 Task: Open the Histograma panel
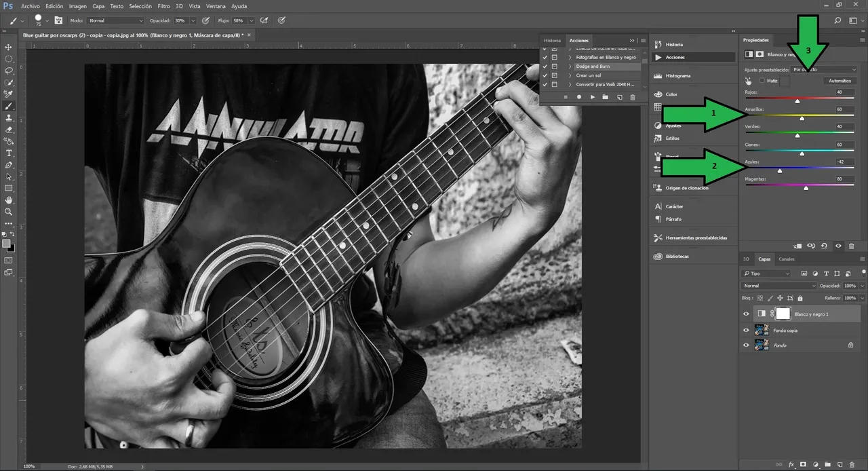(671, 76)
